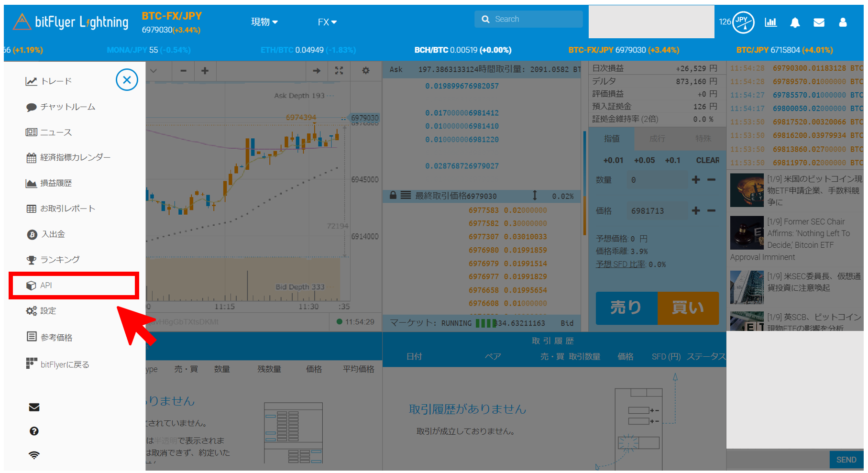Click the BTC/JPY ticker item
The image size is (868, 473).
pos(784,50)
